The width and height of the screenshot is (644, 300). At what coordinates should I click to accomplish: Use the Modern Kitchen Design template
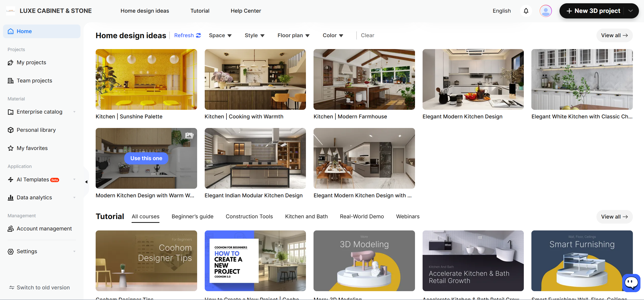pos(146,158)
